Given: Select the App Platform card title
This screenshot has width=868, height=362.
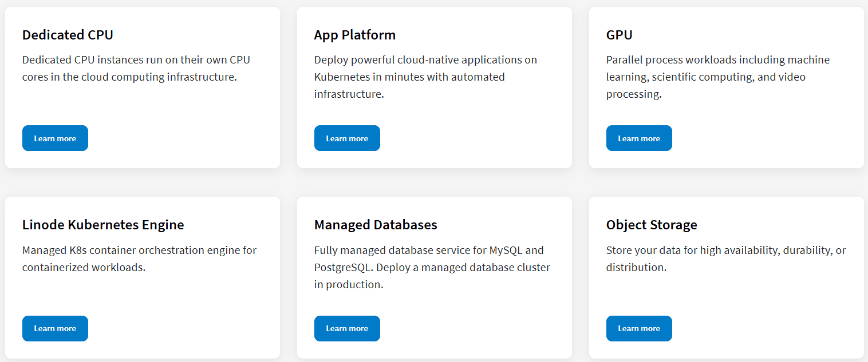Looking at the screenshot, I should point(354,35).
